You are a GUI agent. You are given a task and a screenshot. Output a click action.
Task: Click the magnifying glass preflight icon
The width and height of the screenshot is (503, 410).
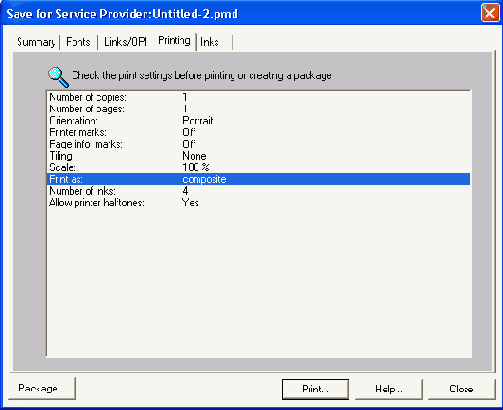click(58, 77)
